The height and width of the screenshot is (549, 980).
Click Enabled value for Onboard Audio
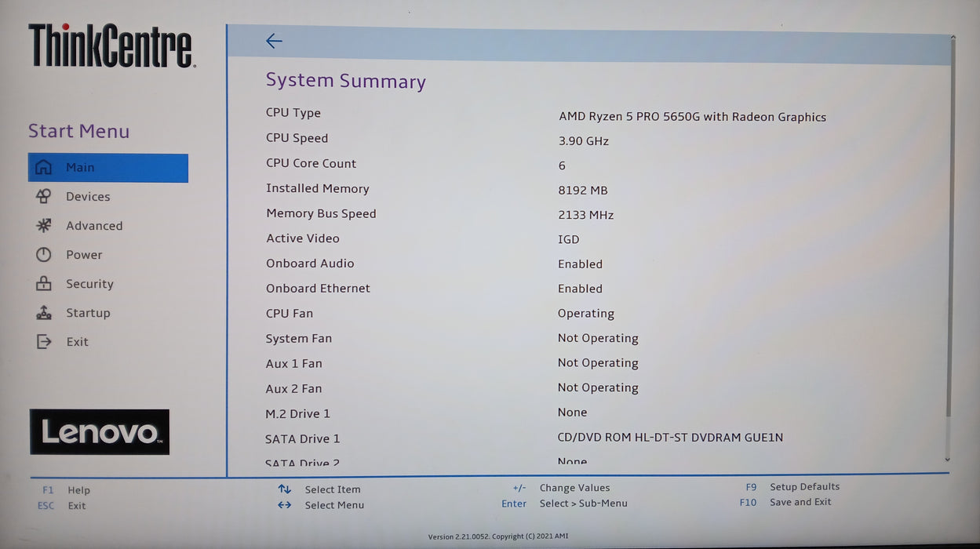click(x=580, y=264)
